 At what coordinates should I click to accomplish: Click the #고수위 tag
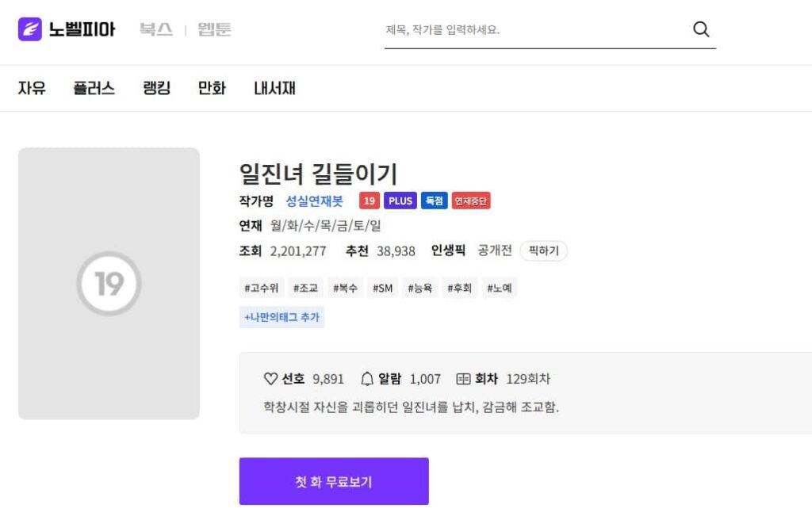[x=260, y=288]
